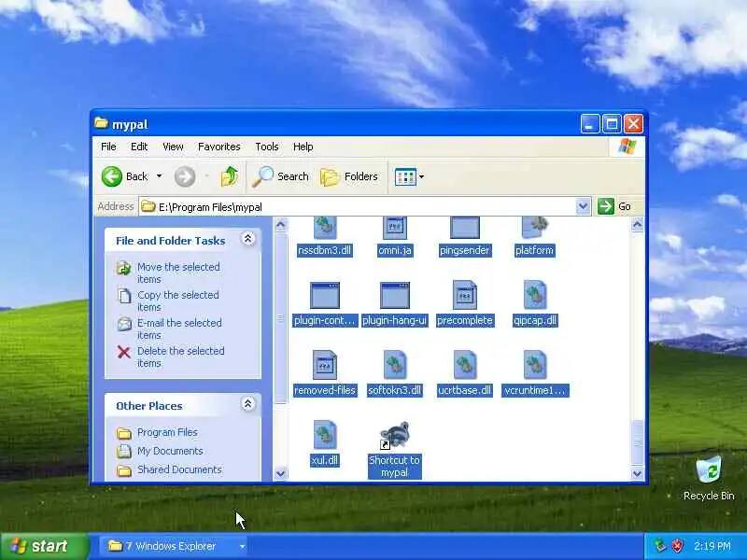Click the task pane scrollbar thumb
Screen dimensions: 747x560
point(281,317)
